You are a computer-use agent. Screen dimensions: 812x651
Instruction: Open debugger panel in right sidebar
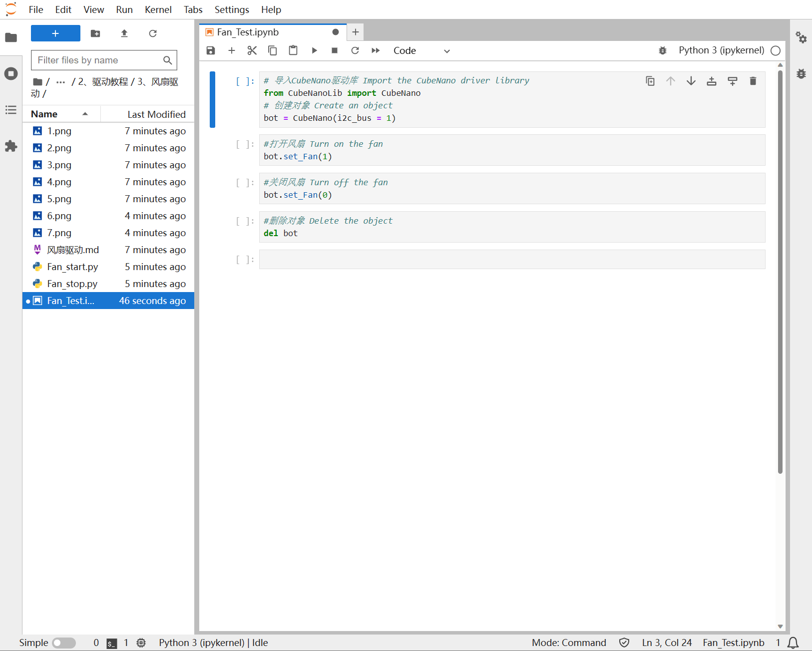point(801,73)
